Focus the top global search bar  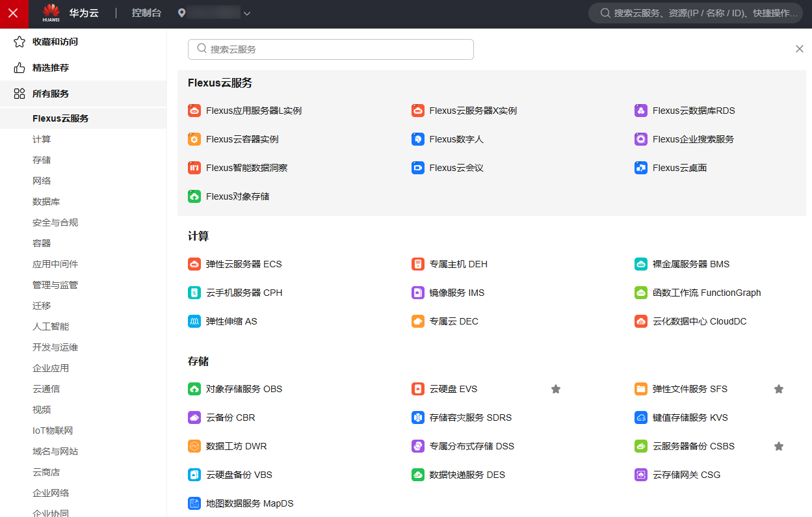coord(696,13)
